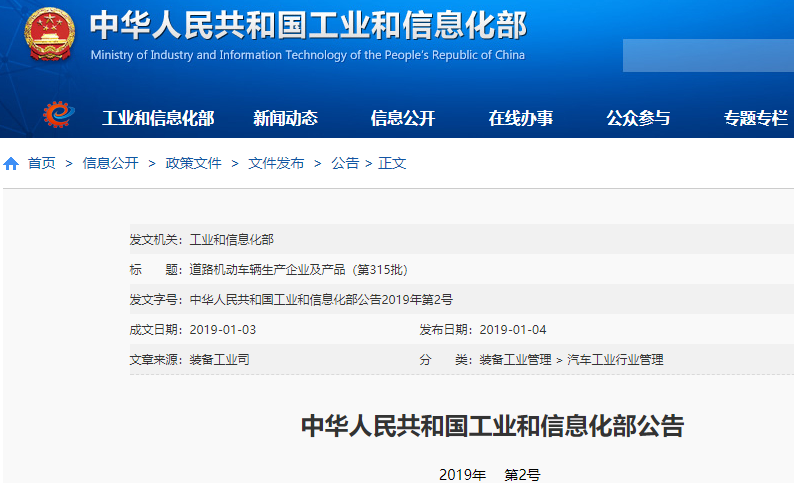Click the blue home icon in breadcrumb
The image size is (794, 483).
point(11,163)
